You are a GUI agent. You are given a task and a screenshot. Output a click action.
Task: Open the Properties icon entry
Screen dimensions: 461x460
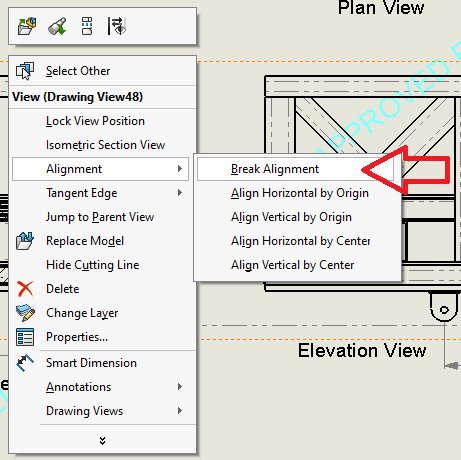[x=25, y=337]
